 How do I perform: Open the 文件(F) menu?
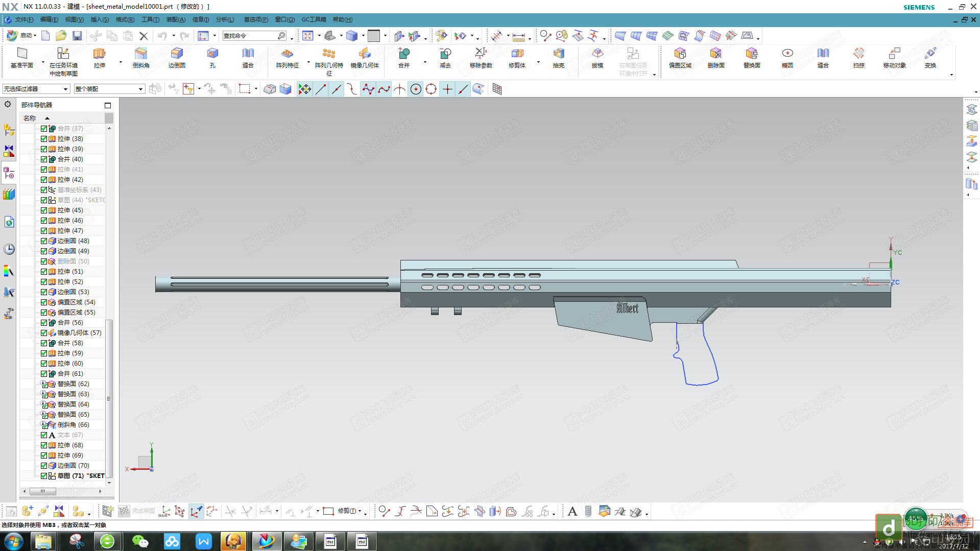[24, 19]
